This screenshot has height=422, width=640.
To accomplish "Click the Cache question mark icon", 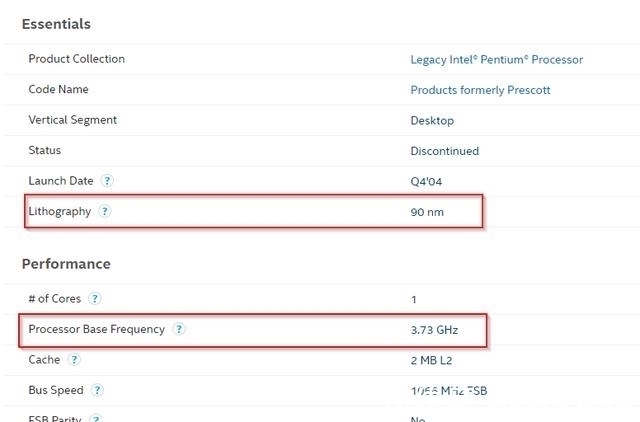I will coord(74,360).
